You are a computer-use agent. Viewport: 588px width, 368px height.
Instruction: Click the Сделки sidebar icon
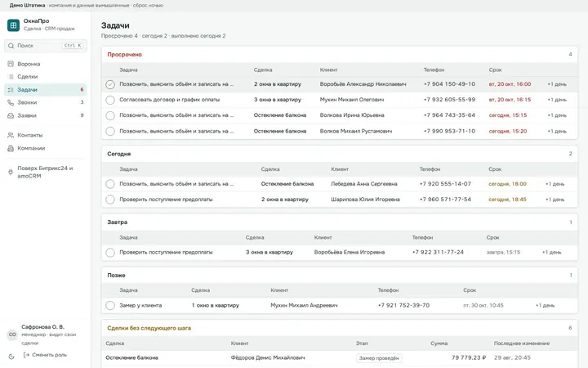(11, 77)
